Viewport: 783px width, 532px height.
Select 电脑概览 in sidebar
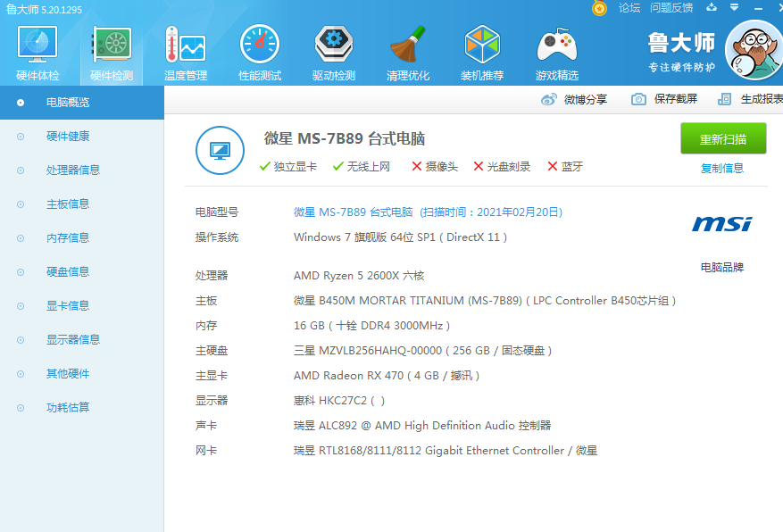[x=82, y=103]
